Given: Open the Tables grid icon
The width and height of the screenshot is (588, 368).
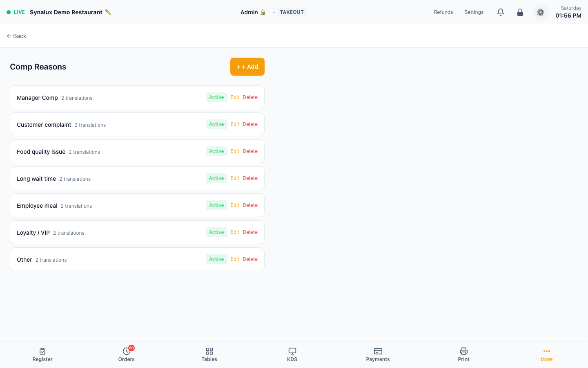Looking at the screenshot, I should pyautogui.click(x=209, y=351).
